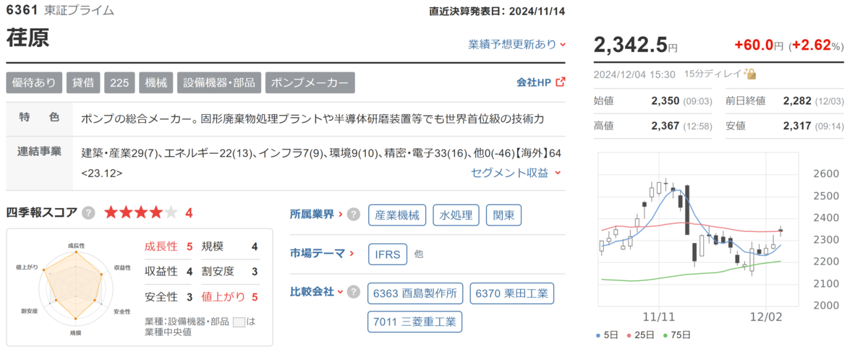The image size is (868, 349).
Task: Click the 割安度 3 score
Action: click(230, 272)
